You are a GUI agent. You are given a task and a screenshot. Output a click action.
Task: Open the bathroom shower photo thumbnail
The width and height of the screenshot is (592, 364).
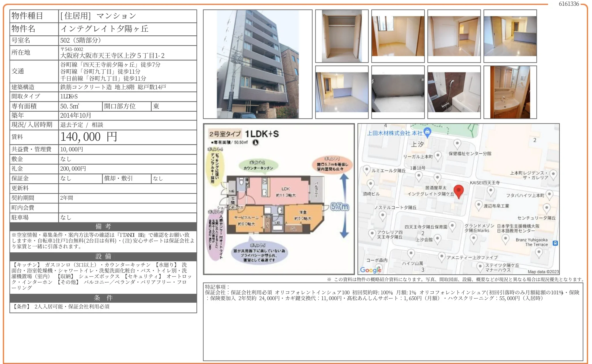[x=454, y=92]
